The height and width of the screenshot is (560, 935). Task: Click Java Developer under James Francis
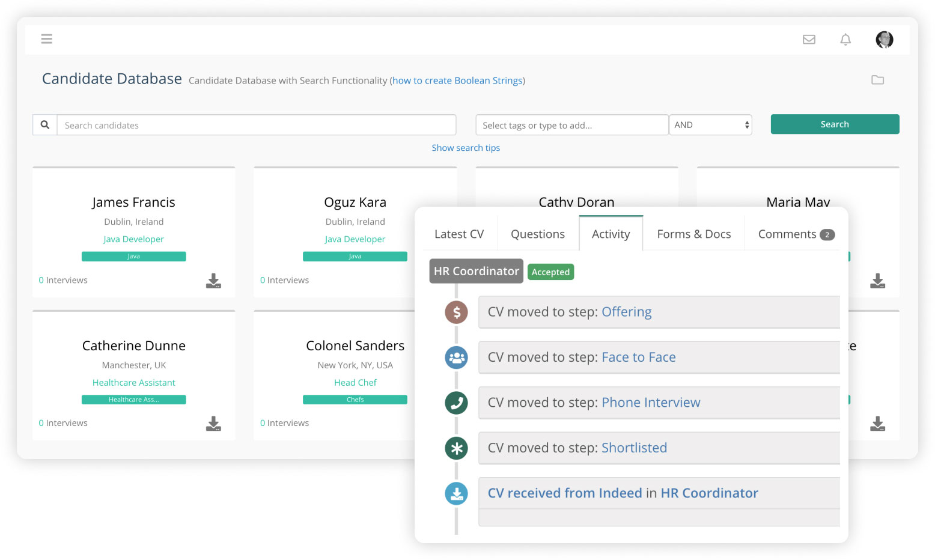click(133, 239)
